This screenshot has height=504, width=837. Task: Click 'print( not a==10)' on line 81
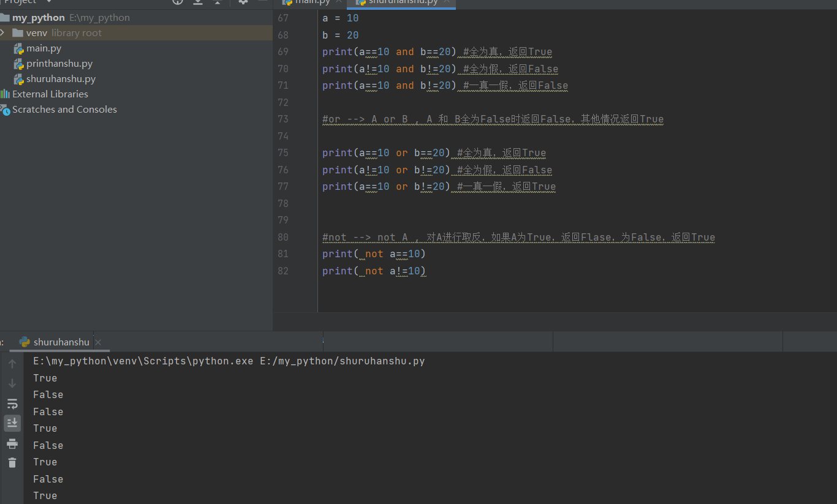click(x=374, y=254)
